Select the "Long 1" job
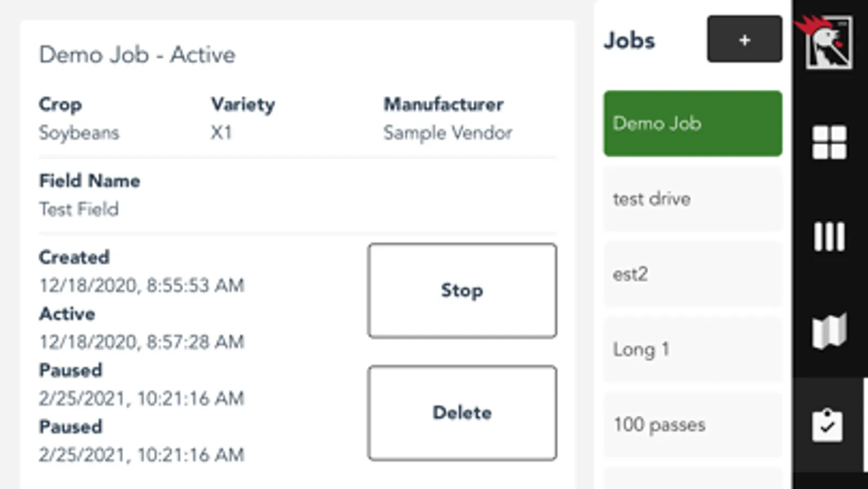 click(693, 349)
